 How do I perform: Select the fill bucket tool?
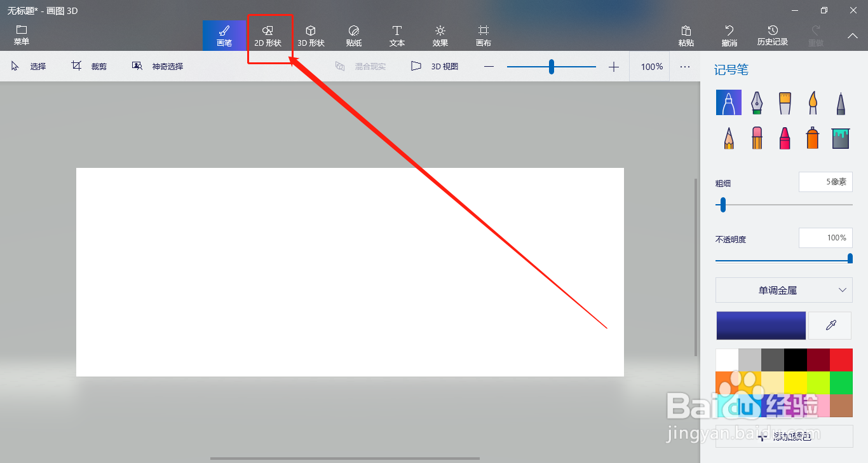point(841,137)
